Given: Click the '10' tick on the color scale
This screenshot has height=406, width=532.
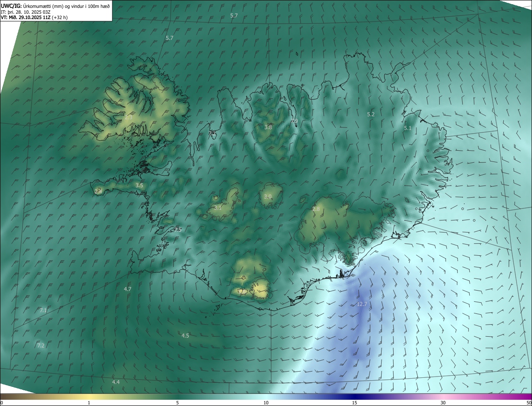Looking at the screenshot, I should [x=266, y=403].
